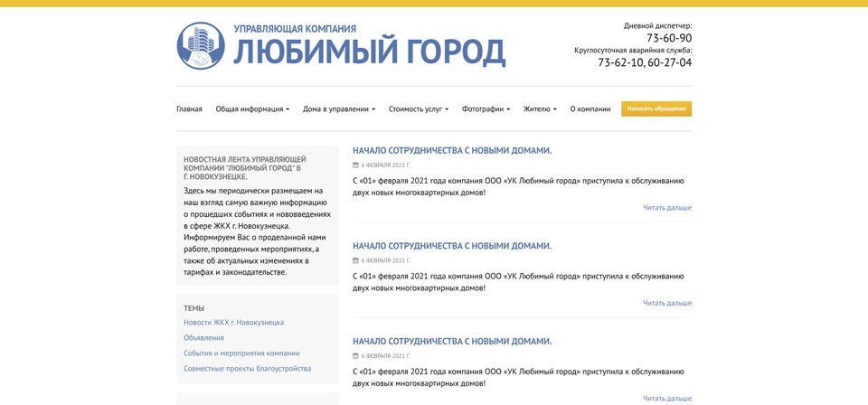Go to the Главная menu item

pos(189,109)
